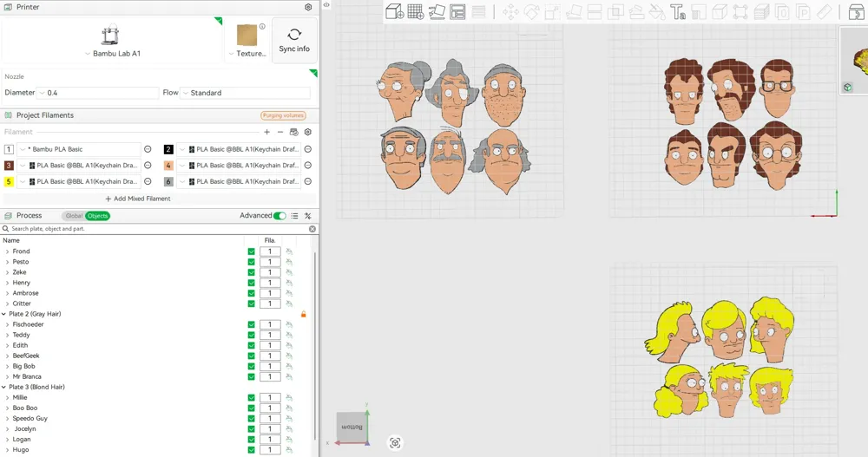The width and height of the screenshot is (868, 457).
Task: Select the Mesh boolean tool icon
Action: (615, 11)
